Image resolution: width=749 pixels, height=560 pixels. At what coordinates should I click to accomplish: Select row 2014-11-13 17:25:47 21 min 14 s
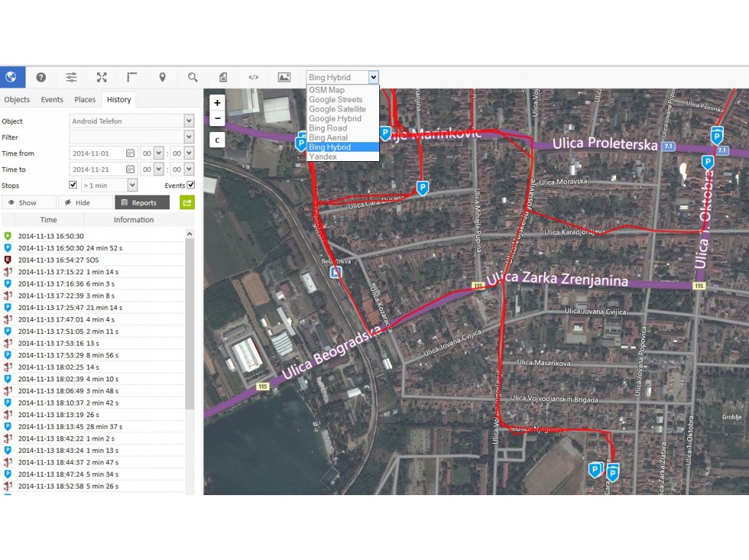click(x=93, y=308)
